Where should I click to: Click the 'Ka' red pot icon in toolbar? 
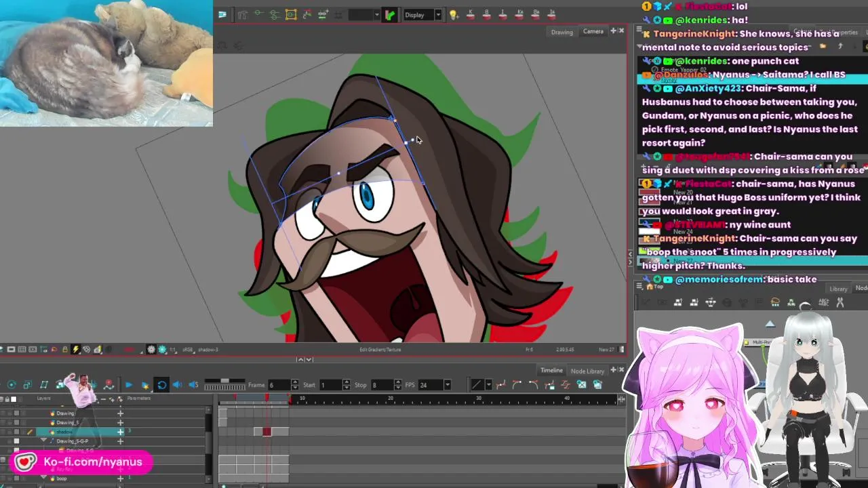tap(519, 15)
